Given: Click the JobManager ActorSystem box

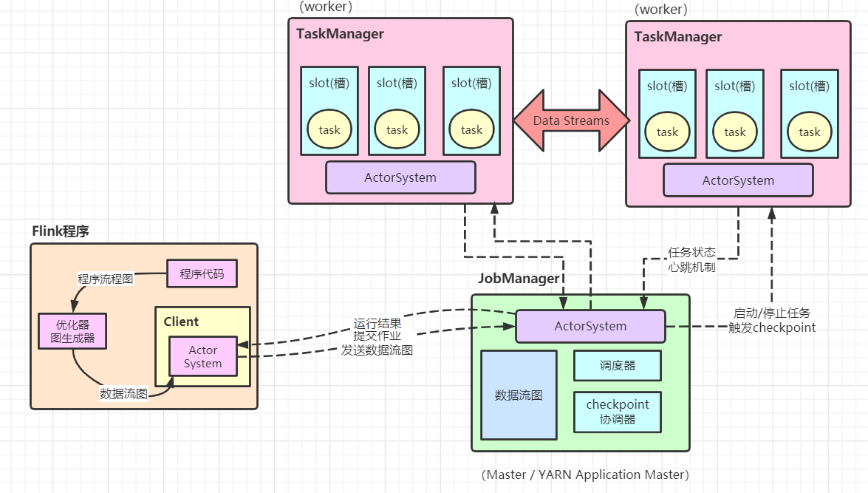Looking at the screenshot, I should pos(590,326).
